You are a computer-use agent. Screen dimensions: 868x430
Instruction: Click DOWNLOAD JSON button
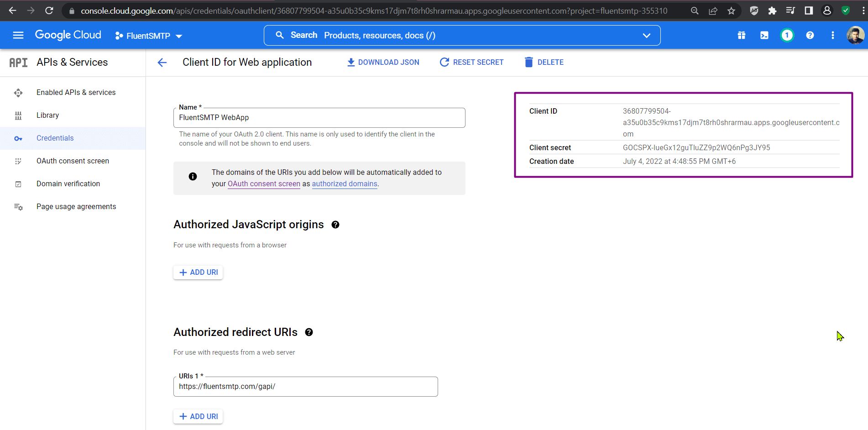tap(383, 62)
